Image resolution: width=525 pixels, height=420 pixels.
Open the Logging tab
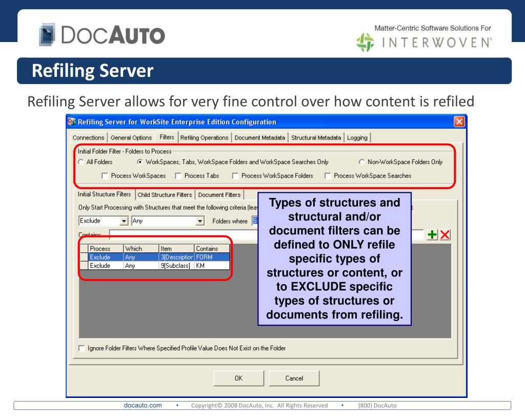coord(357,137)
